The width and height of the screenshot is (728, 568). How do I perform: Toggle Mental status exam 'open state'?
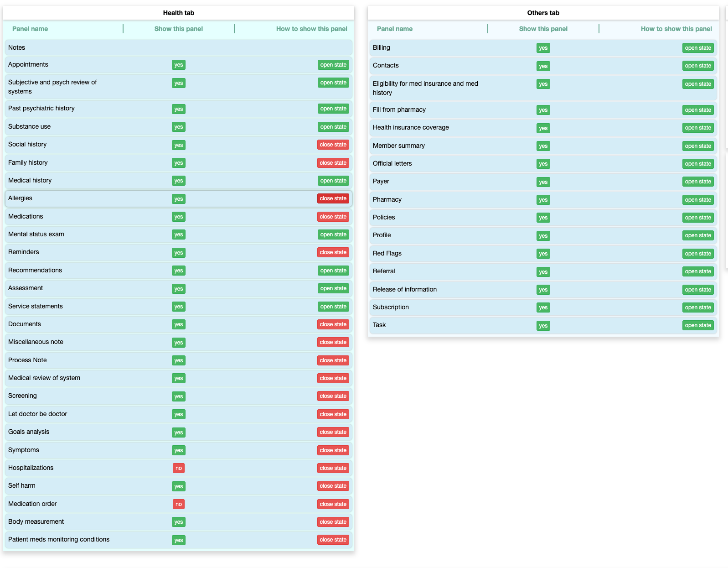(333, 234)
